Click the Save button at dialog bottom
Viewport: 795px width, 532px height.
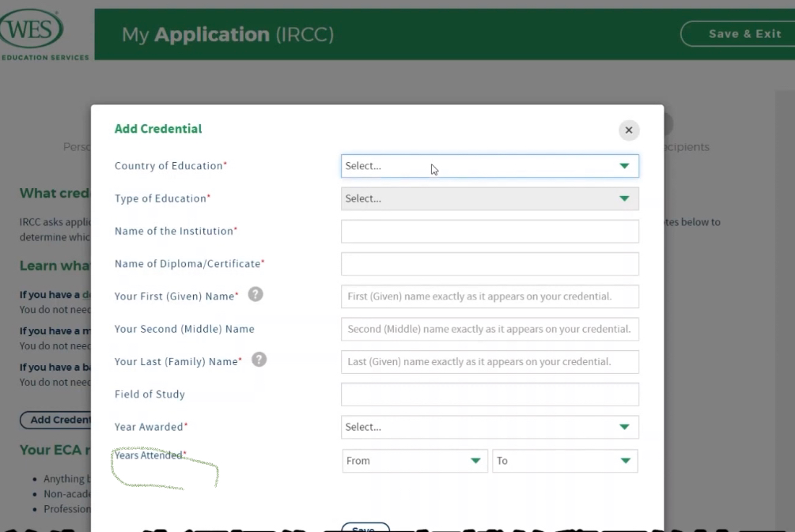(x=365, y=527)
